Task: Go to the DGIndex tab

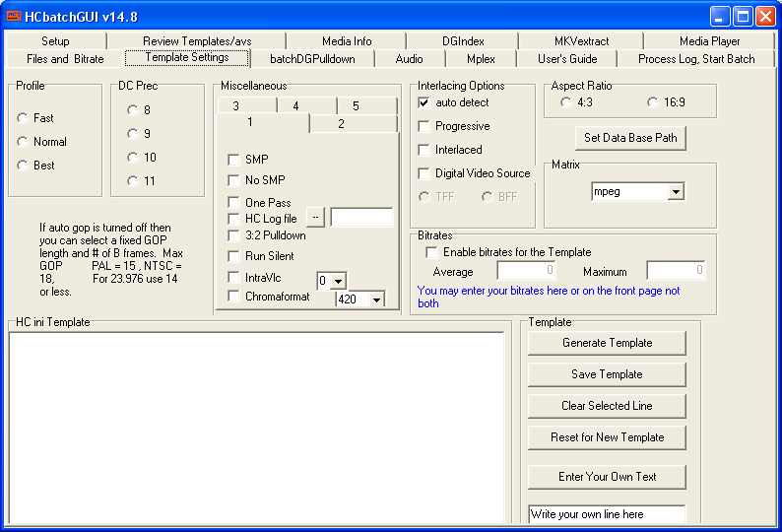Action: tap(463, 41)
